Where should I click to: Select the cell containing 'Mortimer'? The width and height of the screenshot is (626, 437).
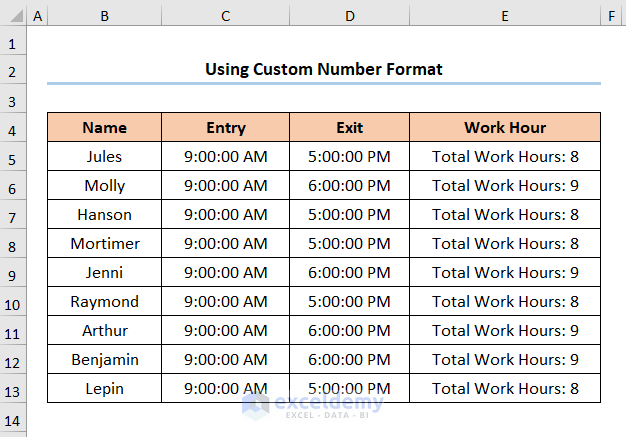click(104, 243)
